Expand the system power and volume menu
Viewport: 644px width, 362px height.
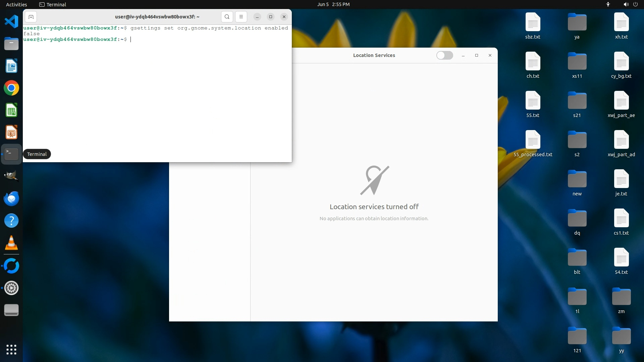coord(630,4)
